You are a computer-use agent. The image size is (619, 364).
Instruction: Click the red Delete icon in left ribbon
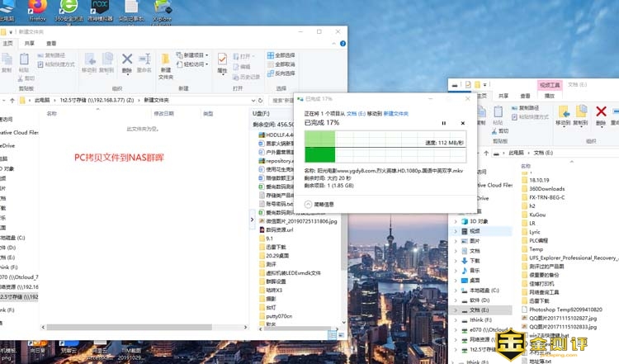point(127,61)
